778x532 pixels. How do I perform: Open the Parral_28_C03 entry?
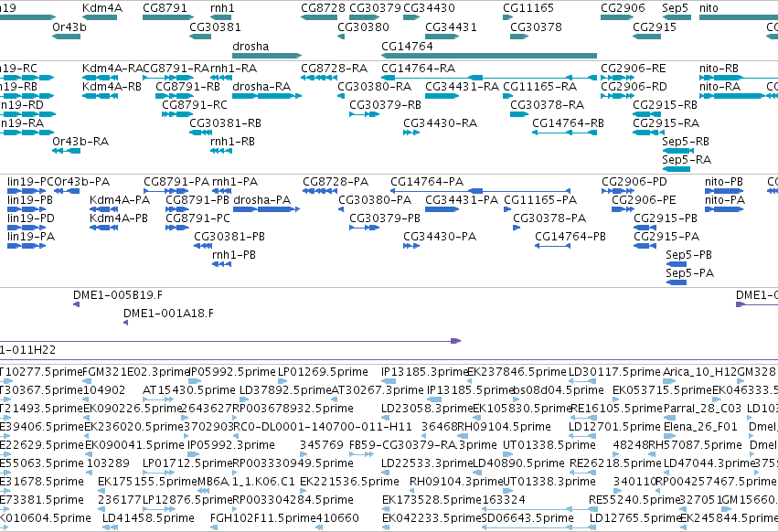click(702, 408)
